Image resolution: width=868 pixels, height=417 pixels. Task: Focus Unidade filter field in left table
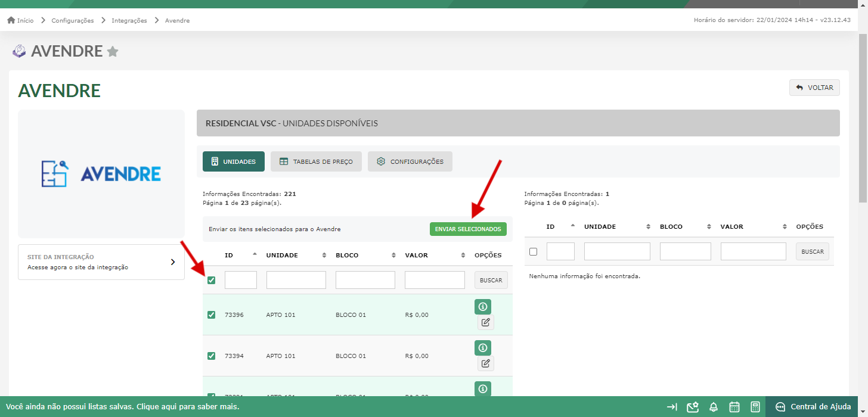pyautogui.click(x=296, y=280)
